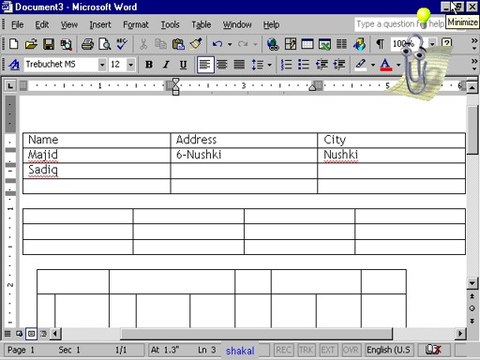Viewport: 480px width, 360px height.
Task: Paste from the clipboard icon
Action: pyautogui.click(x=178, y=44)
